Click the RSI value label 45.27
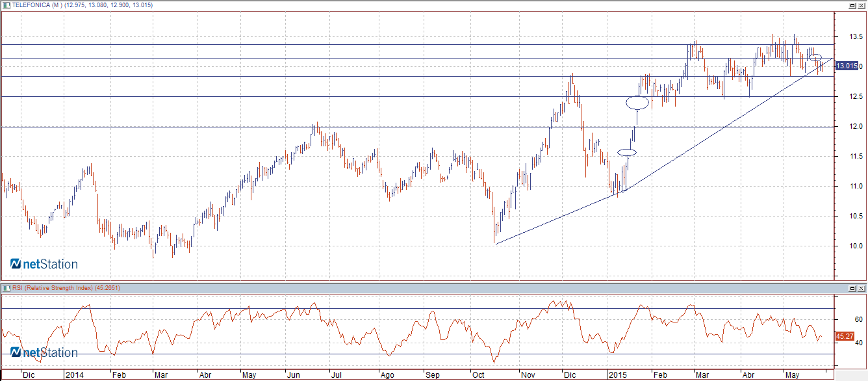 click(845, 336)
